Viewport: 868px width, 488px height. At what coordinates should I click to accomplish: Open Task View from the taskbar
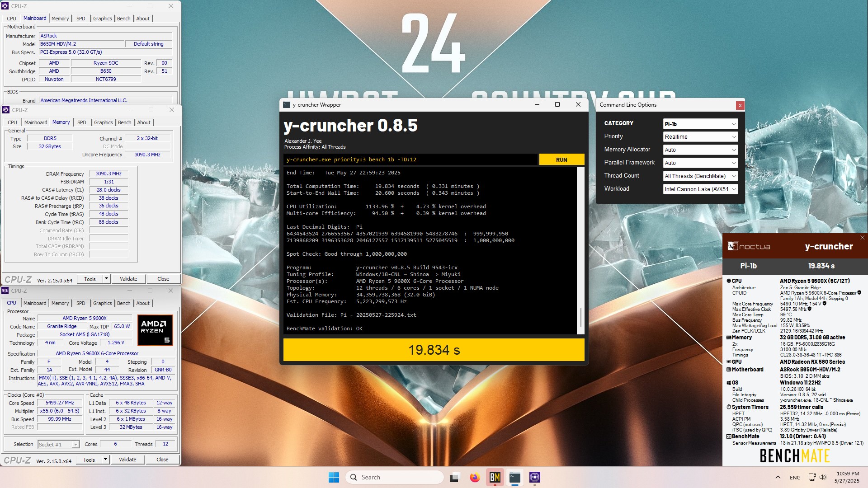coord(454,477)
